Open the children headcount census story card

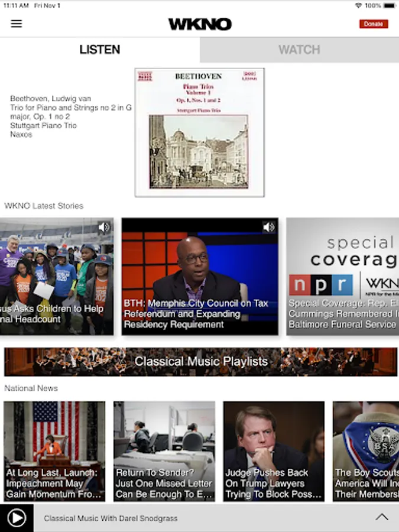tap(57, 277)
